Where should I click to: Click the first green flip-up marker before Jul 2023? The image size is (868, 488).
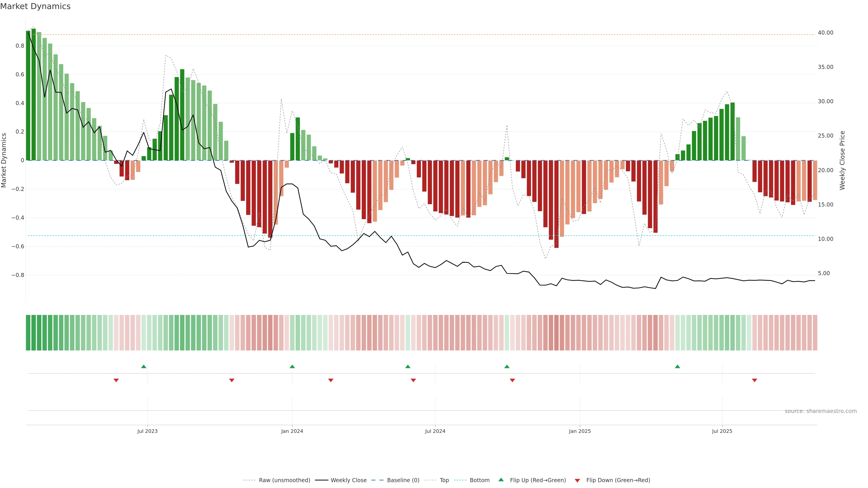144,366
